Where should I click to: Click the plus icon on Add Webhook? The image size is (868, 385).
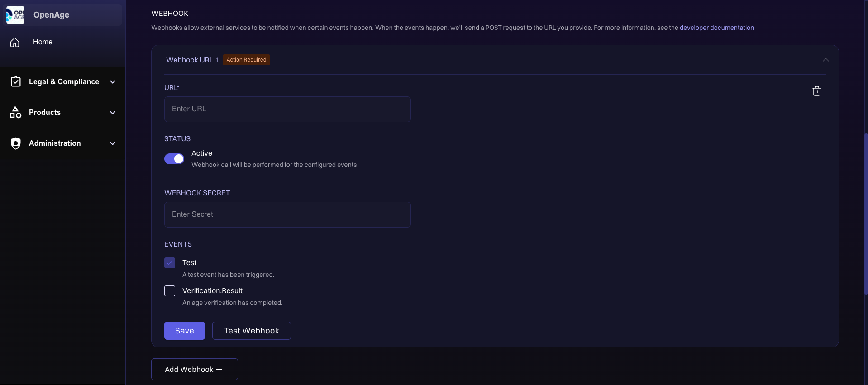point(219,369)
